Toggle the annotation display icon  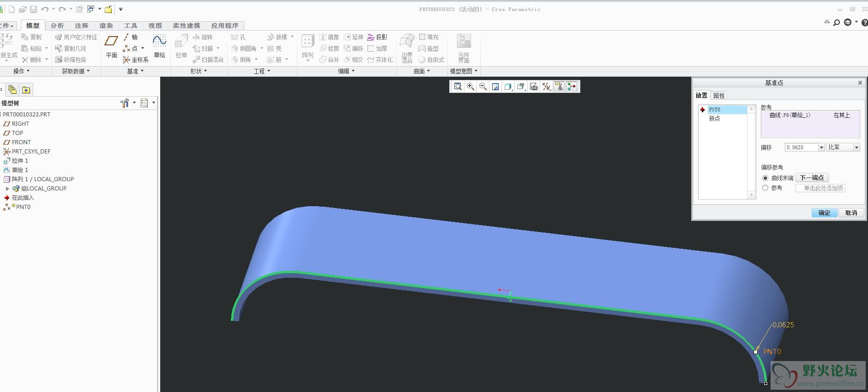pyautogui.click(x=559, y=86)
